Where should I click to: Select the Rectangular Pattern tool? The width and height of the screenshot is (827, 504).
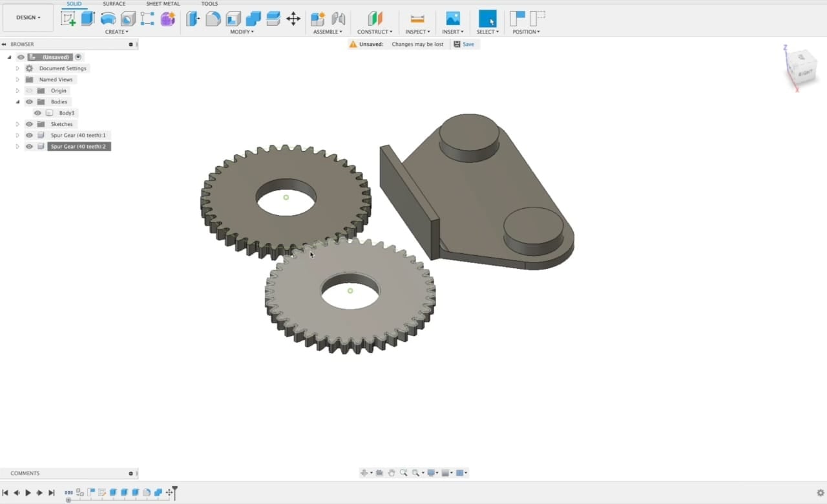pyautogui.click(x=147, y=19)
